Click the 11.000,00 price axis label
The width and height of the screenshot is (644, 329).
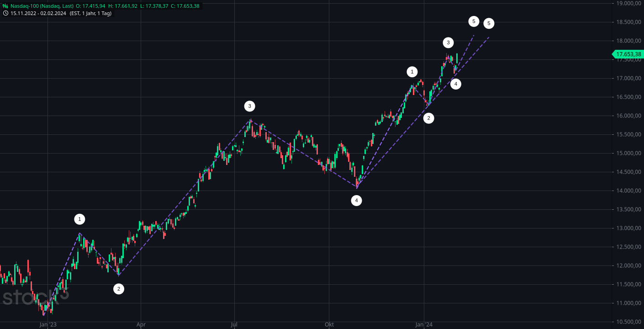[x=628, y=303]
